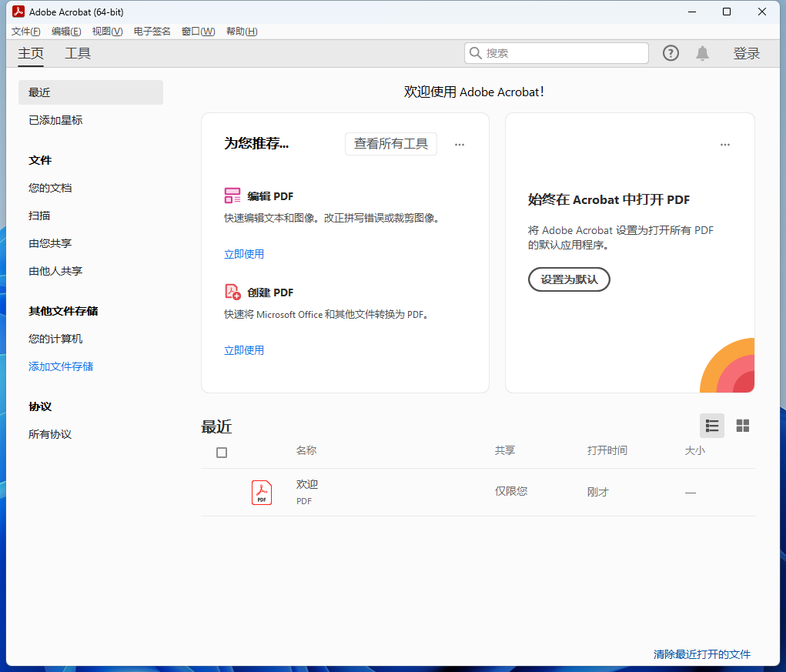This screenshot has width=786, height=672.
Task: Switch to grid thumbnail view icon
Action: click(742, 426)
